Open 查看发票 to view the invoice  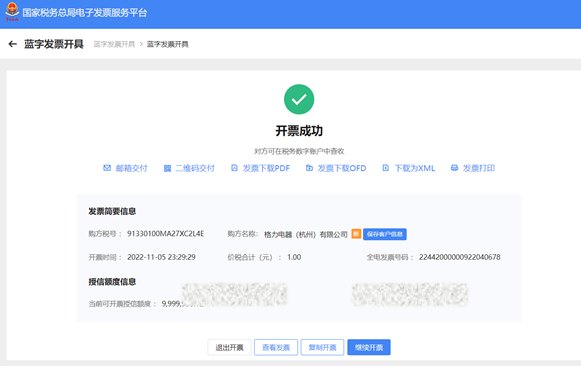coord(276,347)
